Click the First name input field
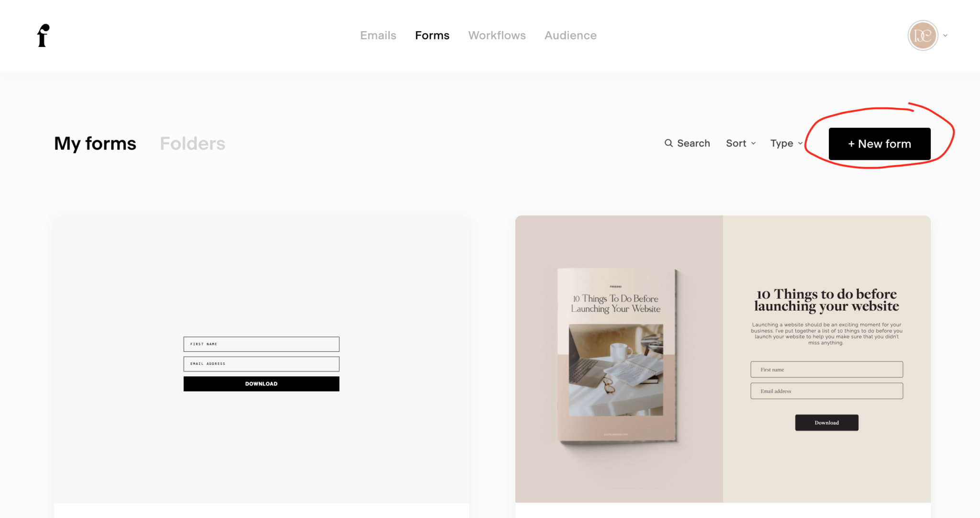The height and width of the screenshot is (518, 980). click(x=826, y=369)
